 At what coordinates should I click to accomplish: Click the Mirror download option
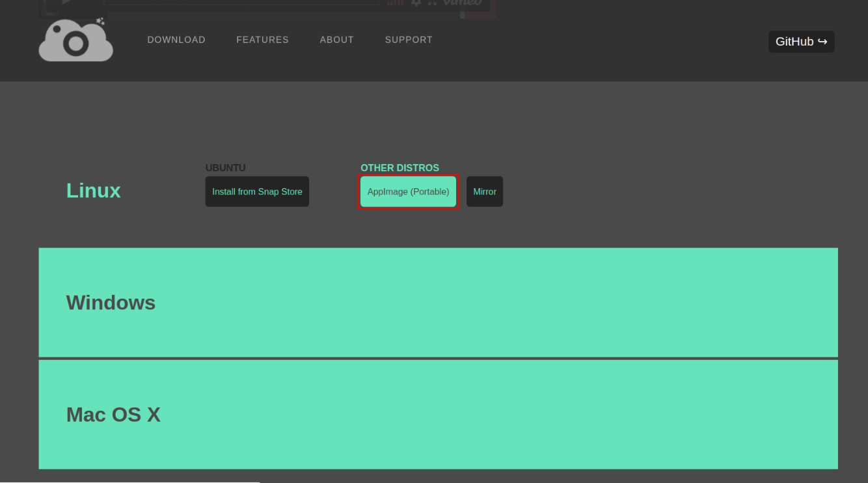pos(485,191)
